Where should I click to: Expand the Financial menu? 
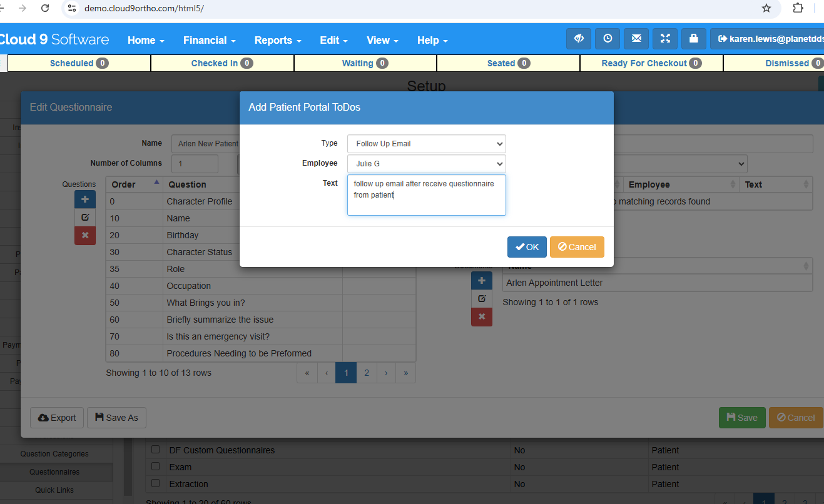210,40
